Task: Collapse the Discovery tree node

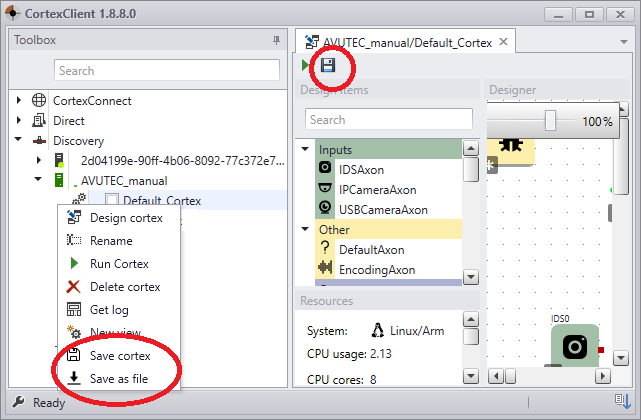Action: point(18,139)
